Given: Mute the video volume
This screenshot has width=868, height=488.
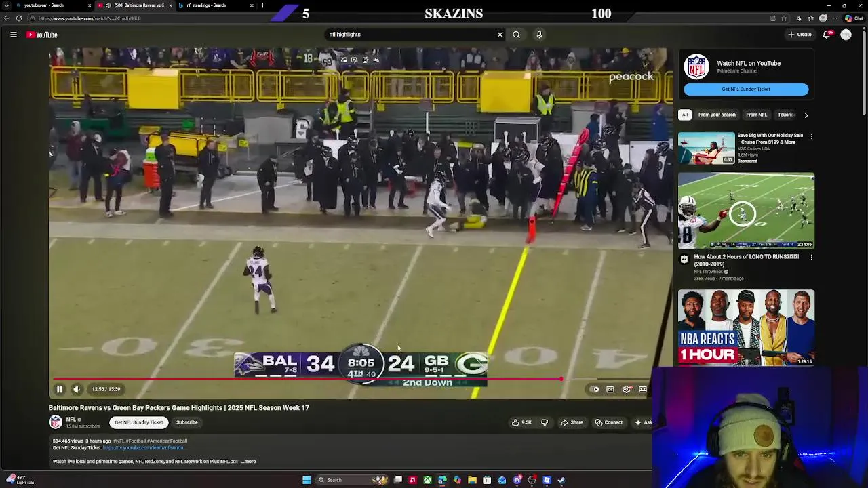Looking at the screenshot, I should click(77, 389).
